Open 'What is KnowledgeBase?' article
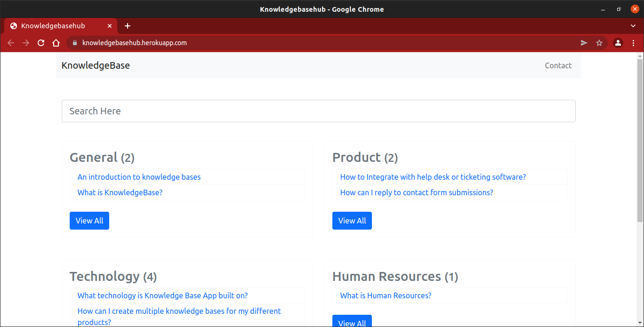The width and height of the screenshot is (644, 327). point(120,192)
